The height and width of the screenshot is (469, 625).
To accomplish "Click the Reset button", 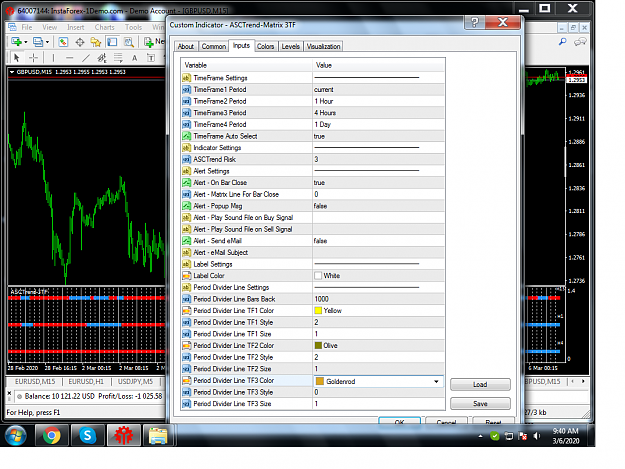I will point(493,422).
